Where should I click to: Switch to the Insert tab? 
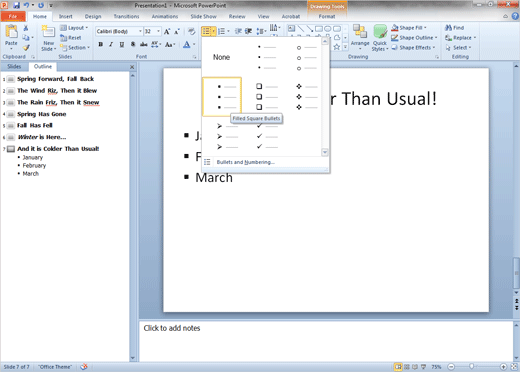tap(66, 16)
